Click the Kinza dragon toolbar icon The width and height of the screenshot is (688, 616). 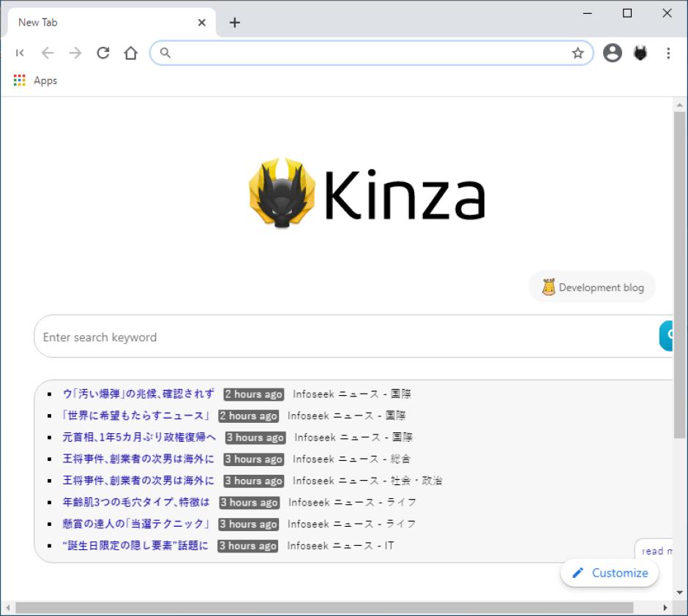tap(640, 53)
